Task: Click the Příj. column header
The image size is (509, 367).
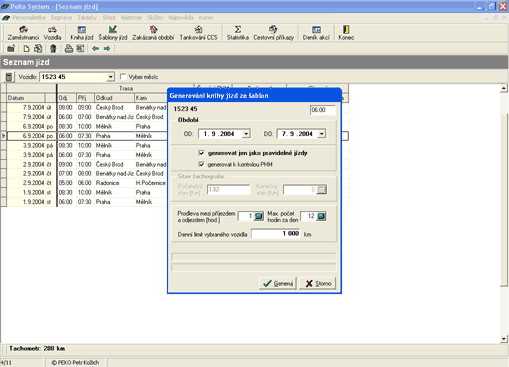Action: pos(85,98)
